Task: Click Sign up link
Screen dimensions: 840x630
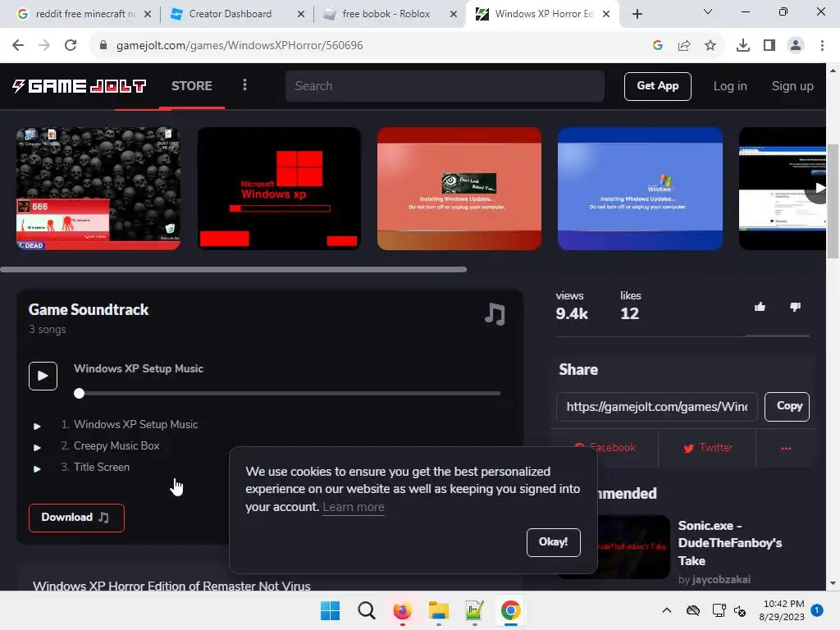Action: tap(792, 86)
